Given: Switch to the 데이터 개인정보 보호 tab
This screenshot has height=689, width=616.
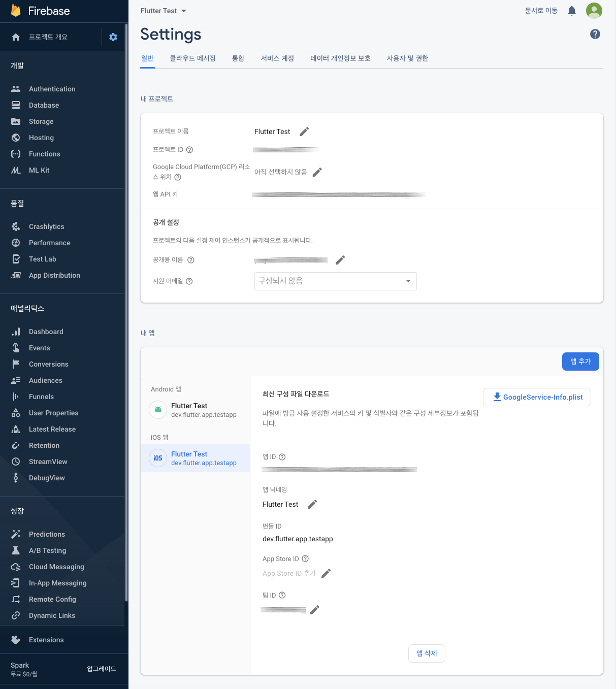Looking at the screenshot, I should click(340, 58).
